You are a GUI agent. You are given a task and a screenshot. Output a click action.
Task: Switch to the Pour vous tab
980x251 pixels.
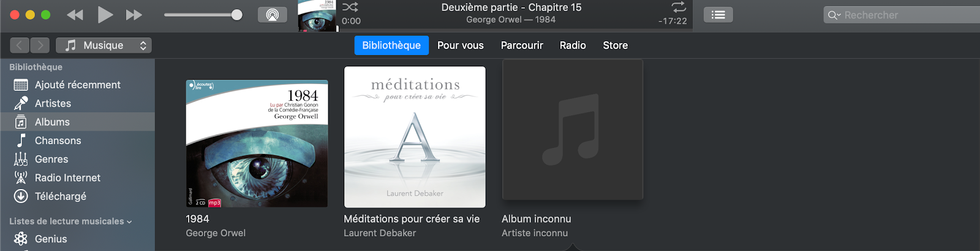click(460, 45)
